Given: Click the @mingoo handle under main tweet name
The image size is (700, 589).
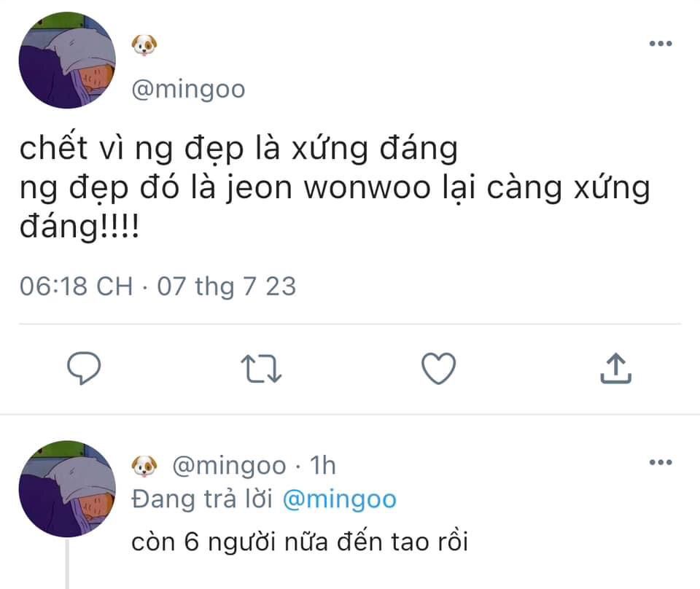Looking at the screenshot, I should click(x=188, y=89).
